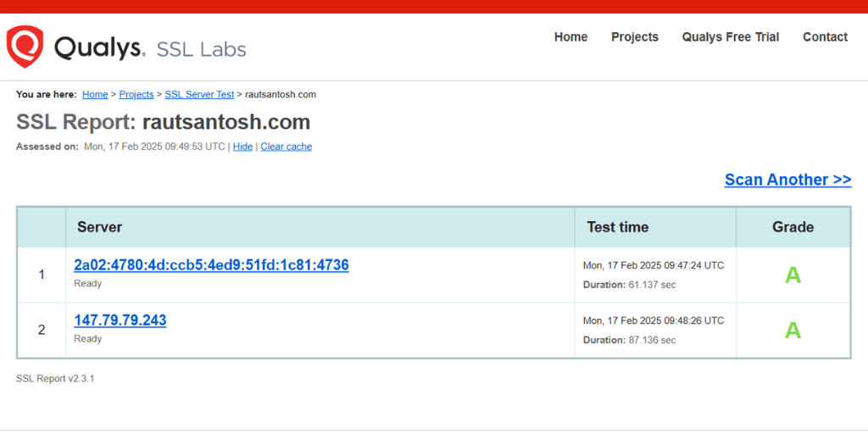Viewport: 868px width, 434px height.
Task: Click the Scan Another >> link
Action: 787,180
